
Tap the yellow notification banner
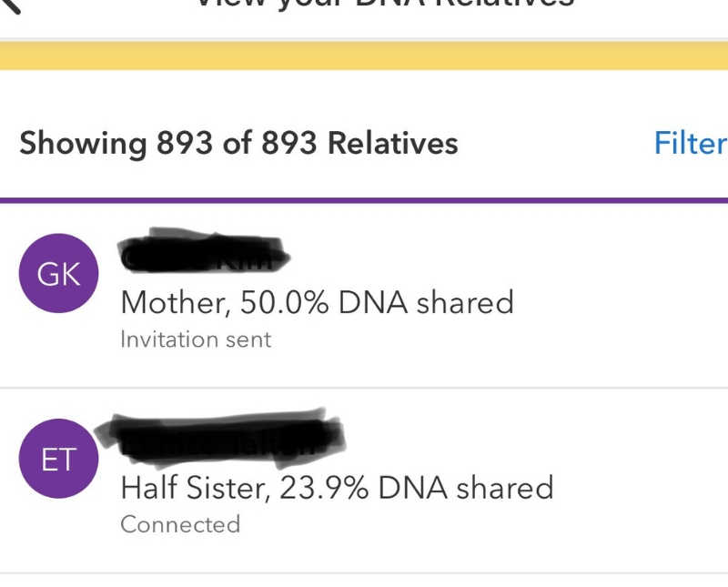tap(364, 56)
